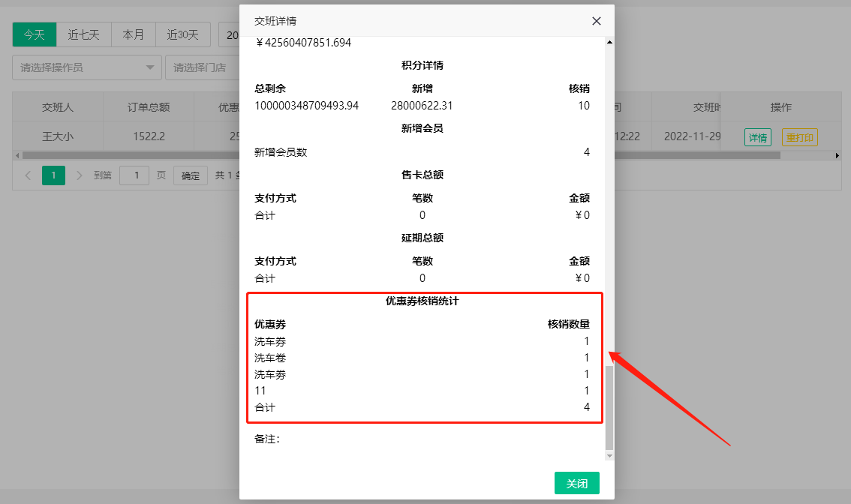The image size is (851, 504).
Task: Switch to the 近七天 tab
Action: (x=83, y=34)
